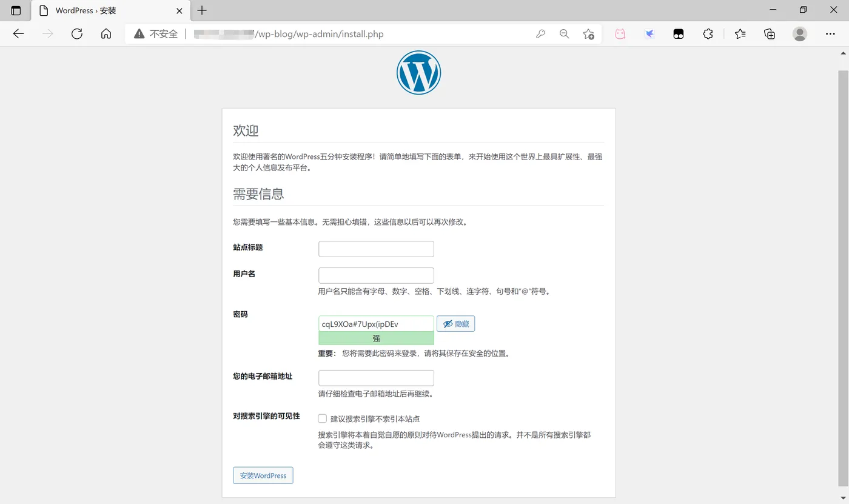Image resolution: width=849 pixels, height=504 pixels.
Task: Check 建议搜索引擎不索引本站点 checkbox
Action: (323, 418)
